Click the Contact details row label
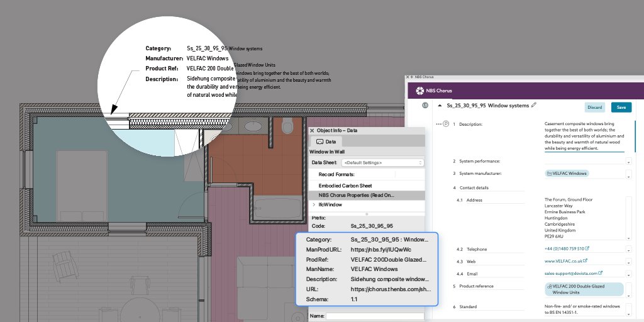This screenshot has height=322, width=644. 474,187
